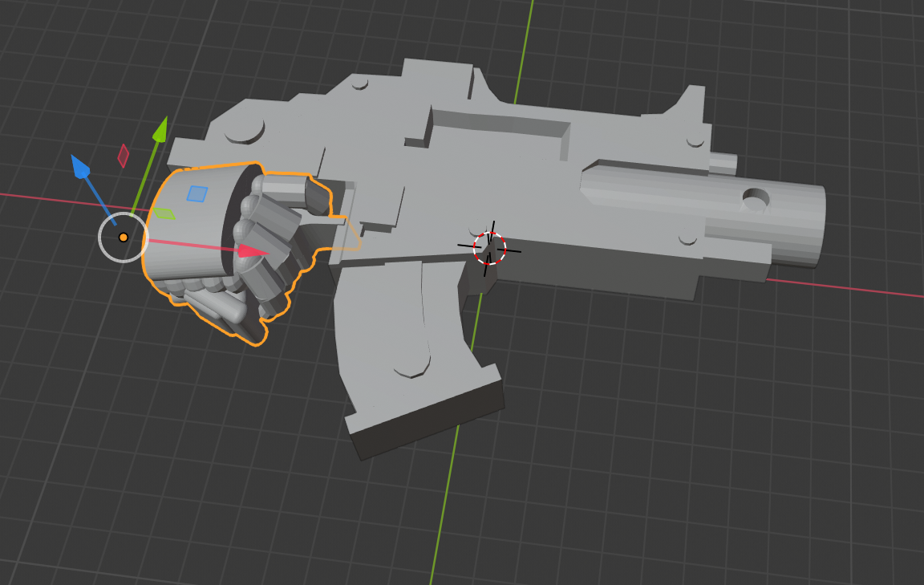The height and width of the screenshot is (585, 924).
Task: Click the 3D cursor on the gun
Action: (x=490, y=249)
